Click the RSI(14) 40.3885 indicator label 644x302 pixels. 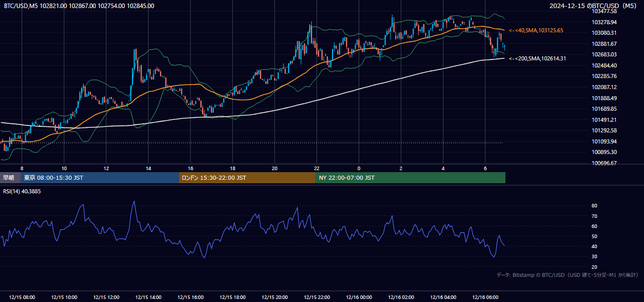22,191
